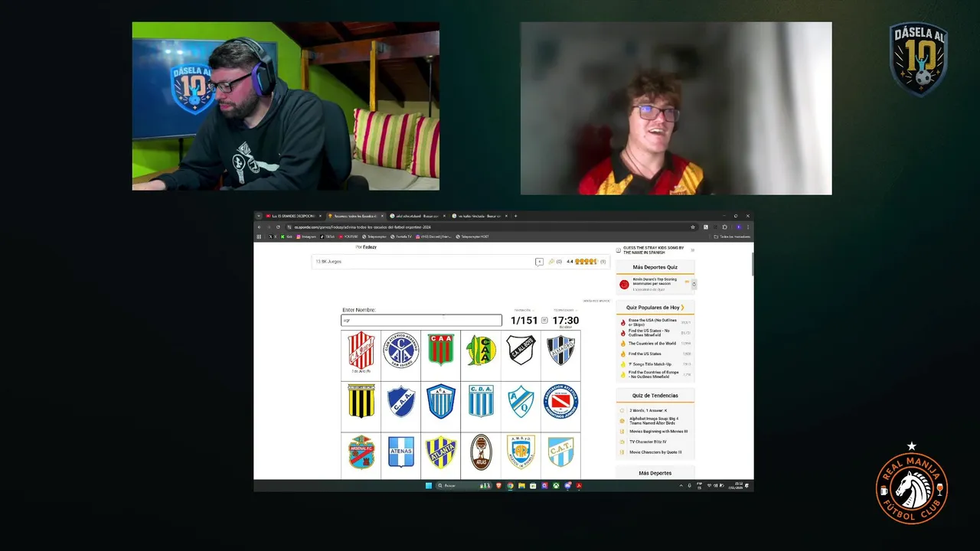Click the red-green striped CAA crest
The width and height of the screenshot is (980, 551).
click(441, 350)
